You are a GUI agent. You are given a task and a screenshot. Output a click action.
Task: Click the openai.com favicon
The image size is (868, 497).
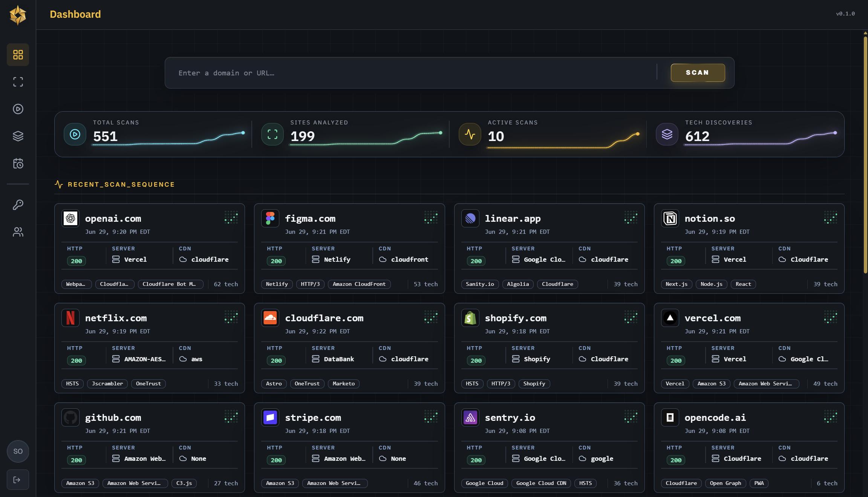[70, 218]
